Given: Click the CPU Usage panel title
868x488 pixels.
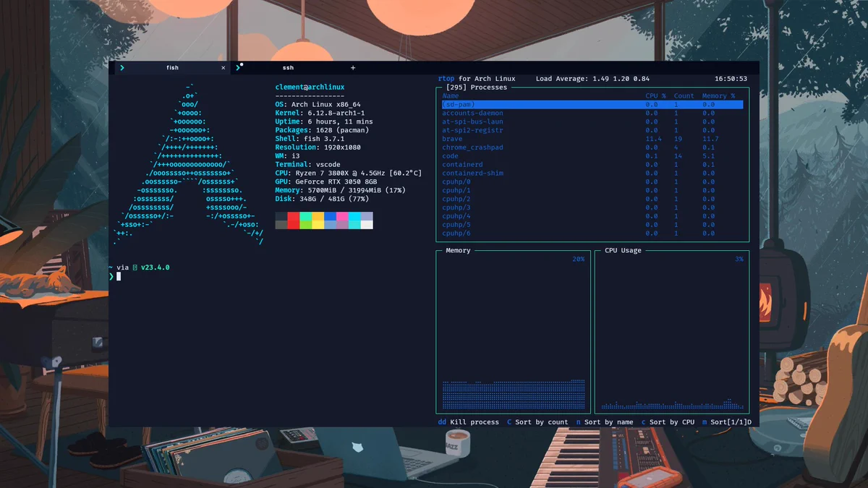Looking at the screenshot, I should pyautogui.click(x=623, y=250).
